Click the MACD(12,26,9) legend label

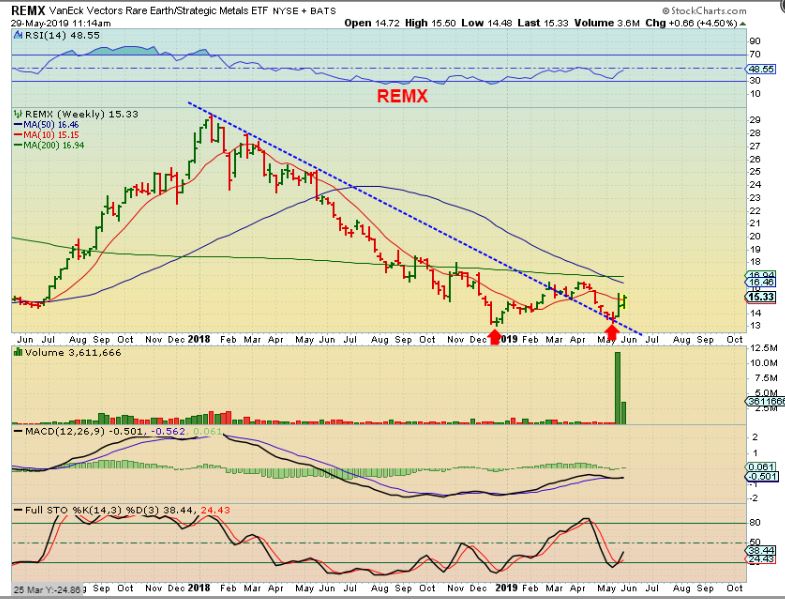click(x=63, y=431)
